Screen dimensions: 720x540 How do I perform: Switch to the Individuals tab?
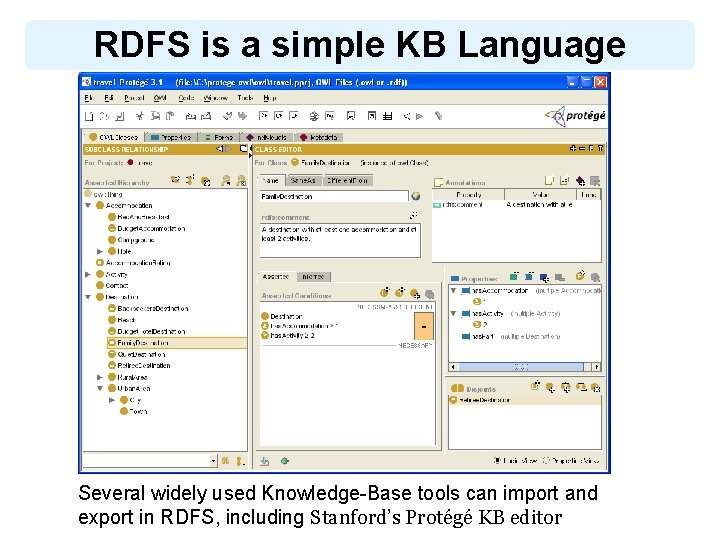pyautogui.click(x=266, y=137)
